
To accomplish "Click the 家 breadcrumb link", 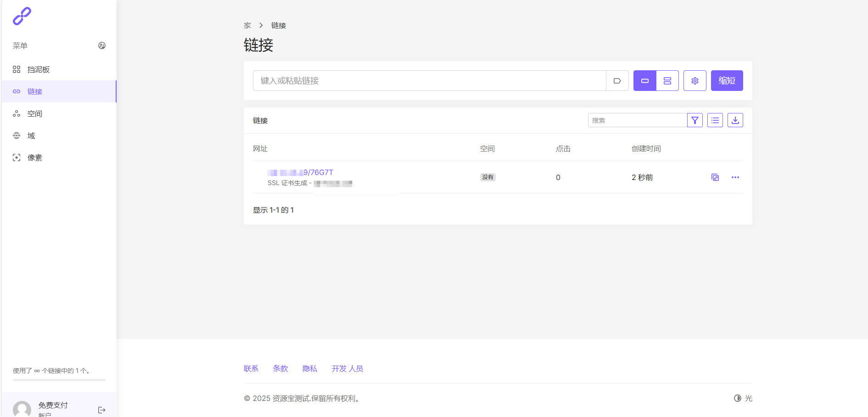I will pyautogui.click(x=247, y=25).
